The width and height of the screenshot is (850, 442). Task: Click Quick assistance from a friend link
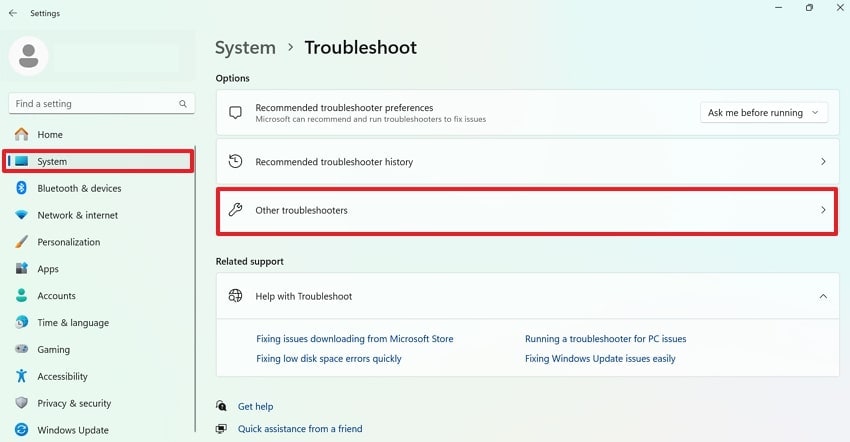tap(300, 428)
